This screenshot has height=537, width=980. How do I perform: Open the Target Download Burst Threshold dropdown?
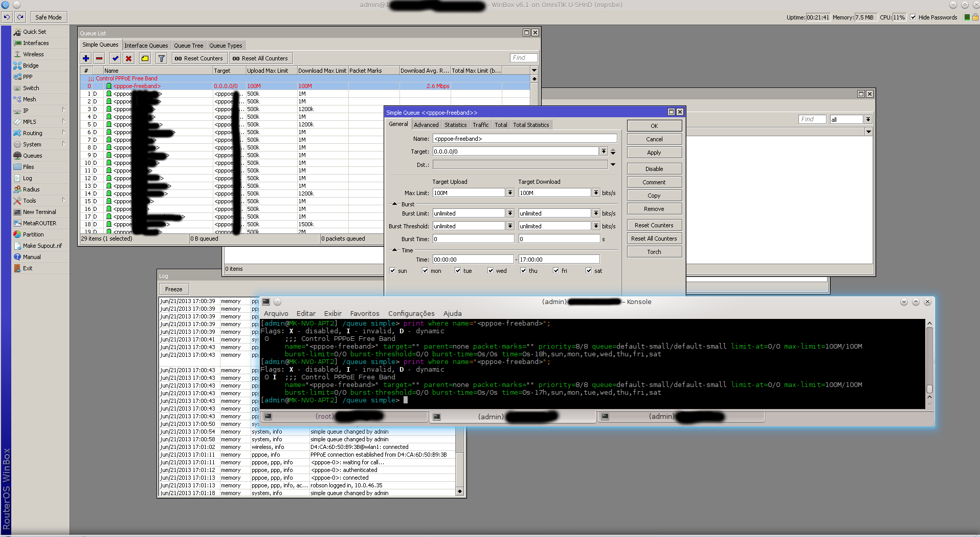pos(596,226)
